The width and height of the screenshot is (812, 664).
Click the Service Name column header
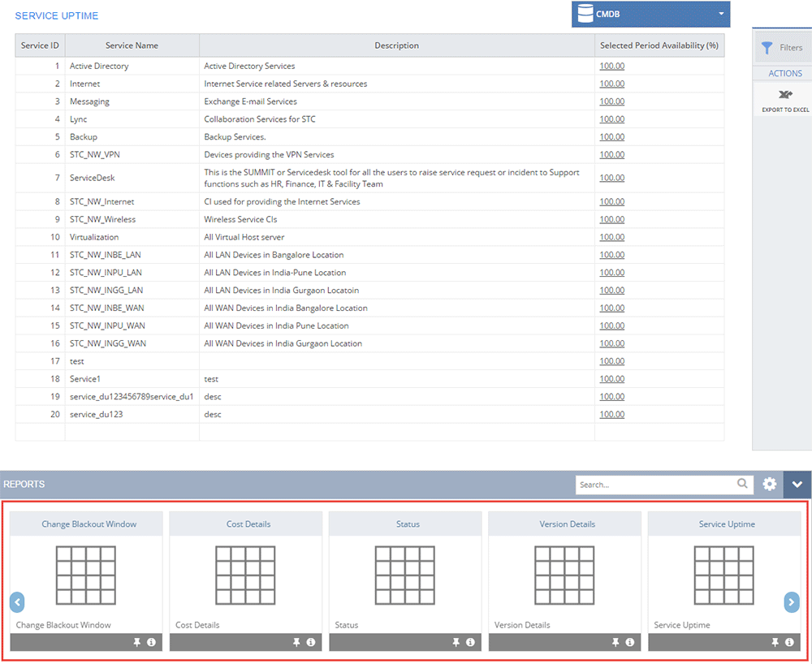pyautogui.click(x=132, y=45)
